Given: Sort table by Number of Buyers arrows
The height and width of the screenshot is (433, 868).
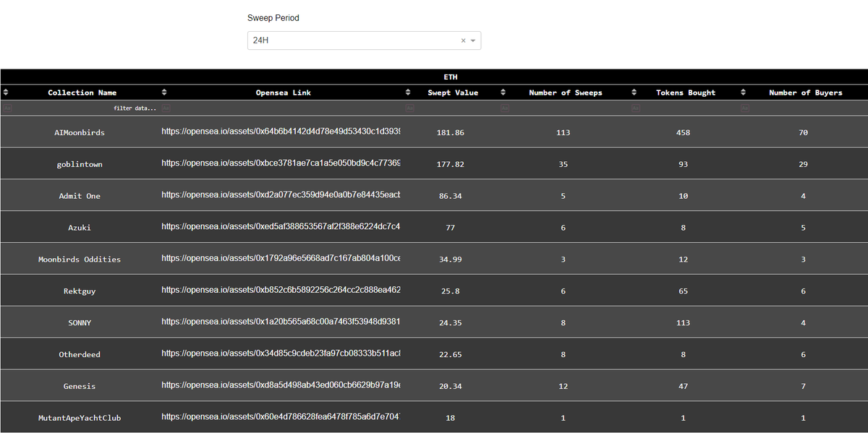Looking at the screenshot, I should 744,93.
